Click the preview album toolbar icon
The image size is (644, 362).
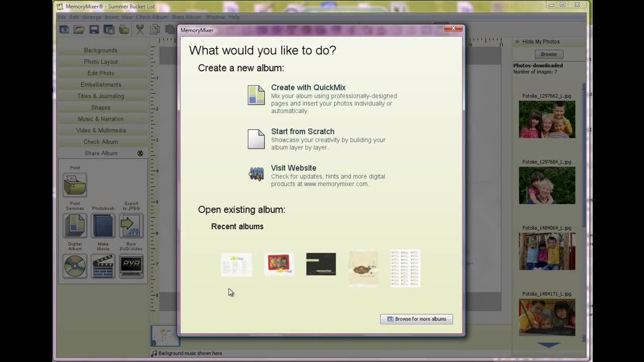click(109, 30)
